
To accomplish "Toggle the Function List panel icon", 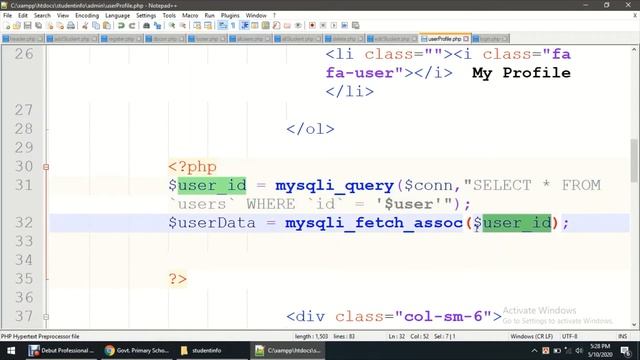I will pyautogui.click(x=276, y=26).
